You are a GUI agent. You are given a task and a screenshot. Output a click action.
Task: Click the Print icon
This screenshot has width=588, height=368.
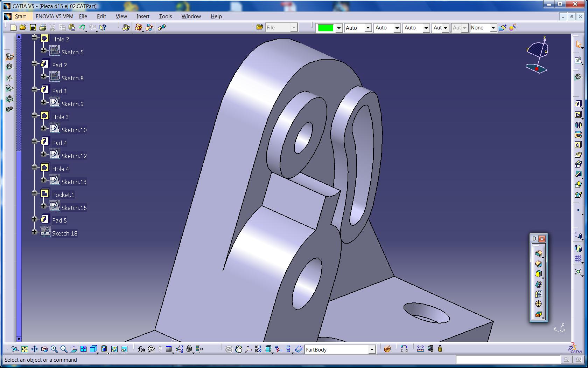43,27
